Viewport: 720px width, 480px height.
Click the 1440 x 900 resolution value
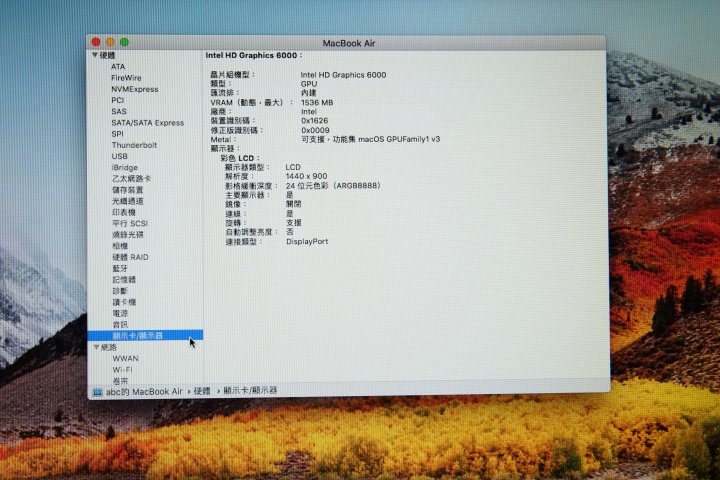(x=306, y=176)
